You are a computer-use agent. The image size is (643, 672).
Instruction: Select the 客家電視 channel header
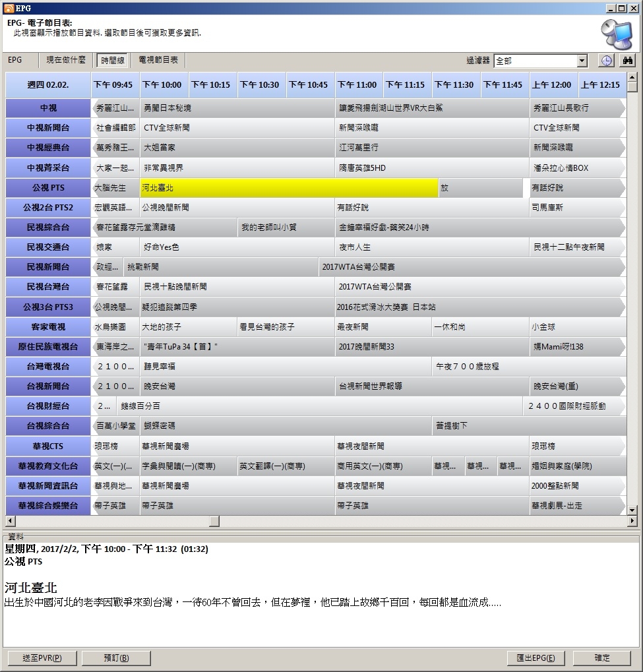pyautogui.click(x=48, y=327)
